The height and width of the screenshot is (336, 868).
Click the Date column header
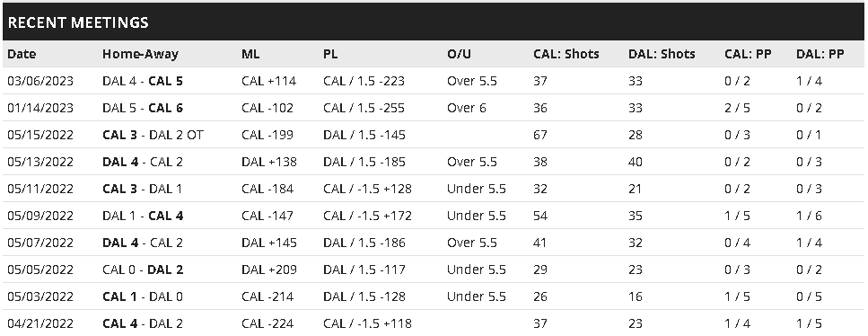(x=22, y=54)
